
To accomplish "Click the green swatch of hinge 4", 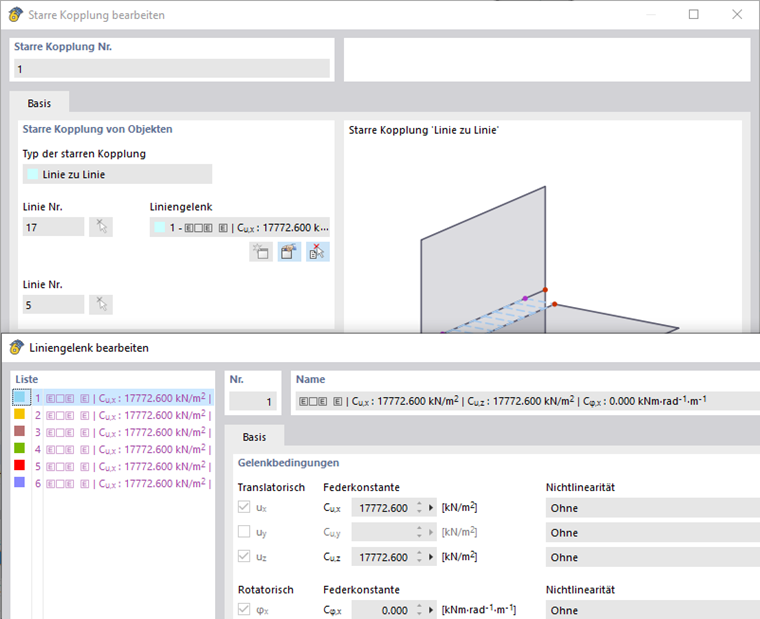I will [x=20, y=448].
